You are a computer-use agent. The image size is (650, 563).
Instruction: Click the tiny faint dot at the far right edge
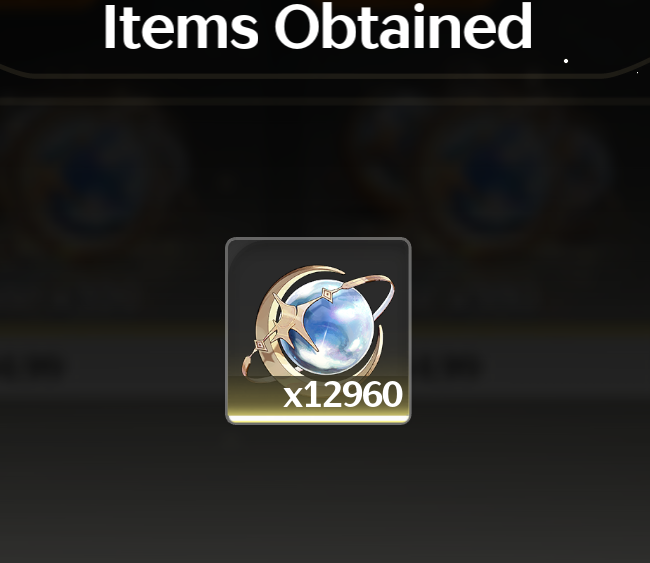pyautogui.click(x=638, y=73)
